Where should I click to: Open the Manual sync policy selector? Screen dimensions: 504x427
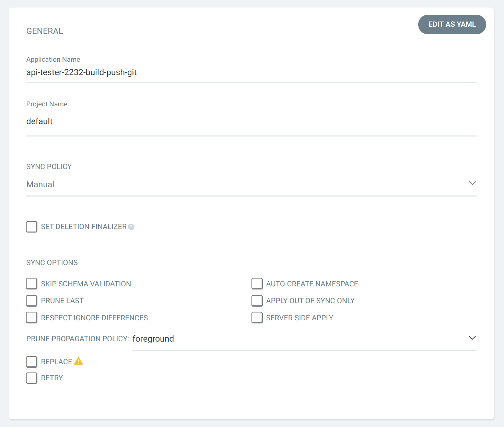pos(240,185)
